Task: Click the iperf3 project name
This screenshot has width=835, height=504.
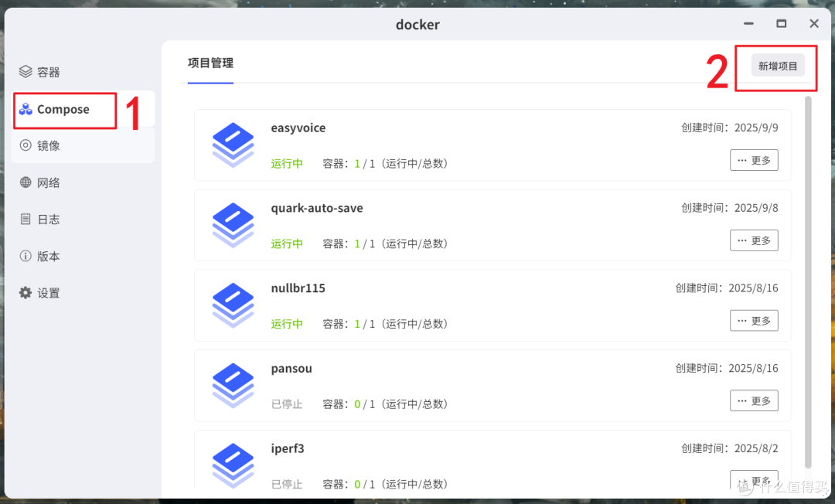Action: 288,448
